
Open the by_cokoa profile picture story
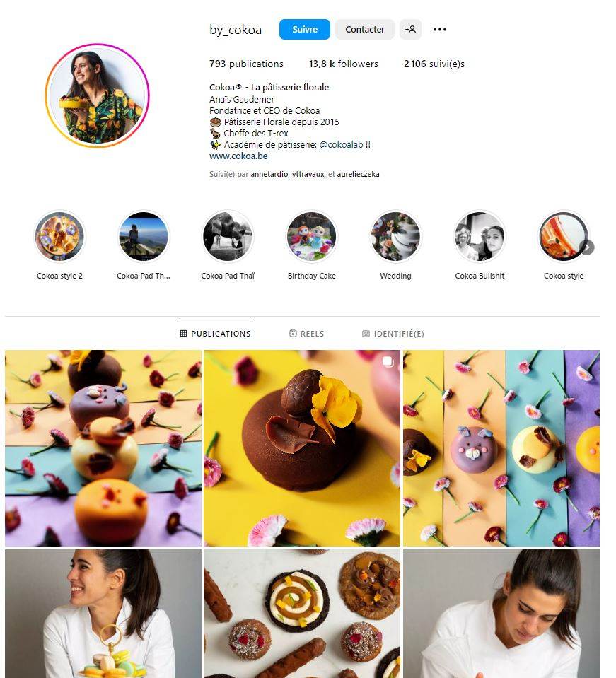[x=98, y=95]
